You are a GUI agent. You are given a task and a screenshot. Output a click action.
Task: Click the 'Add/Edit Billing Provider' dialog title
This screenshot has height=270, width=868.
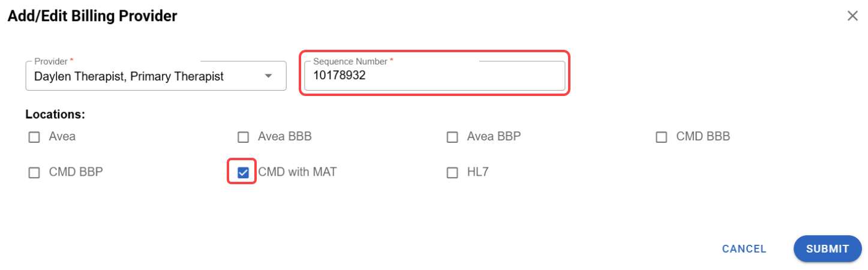92,16
